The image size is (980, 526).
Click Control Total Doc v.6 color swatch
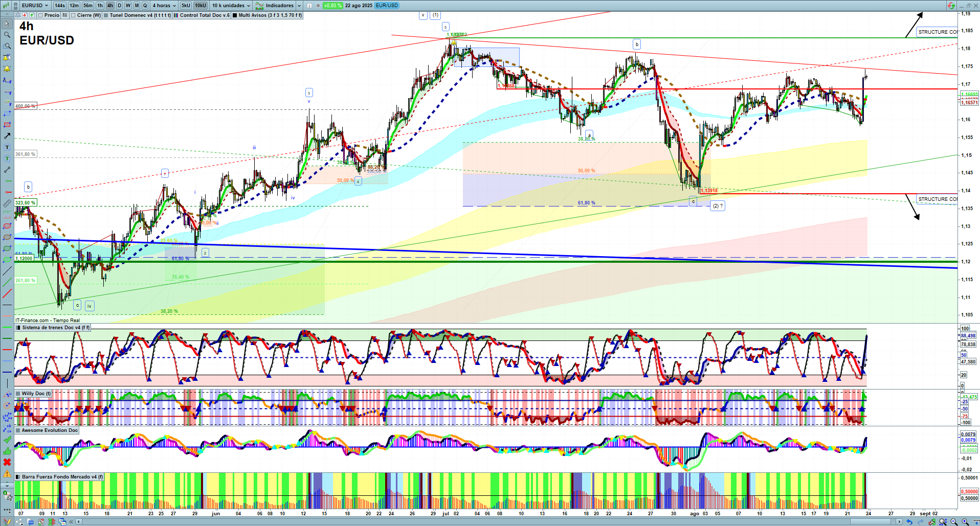pos(176,15)
